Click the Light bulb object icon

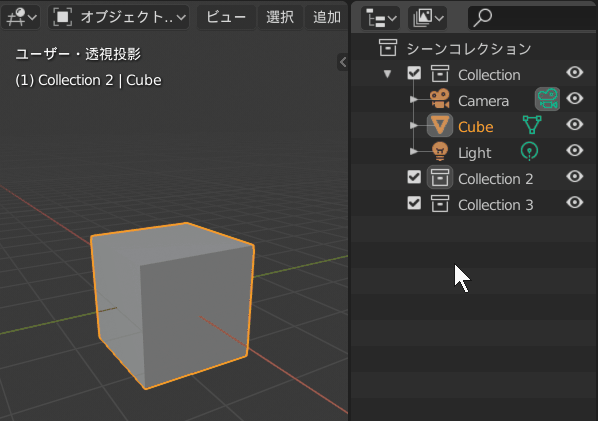click(x=440, y=151)
